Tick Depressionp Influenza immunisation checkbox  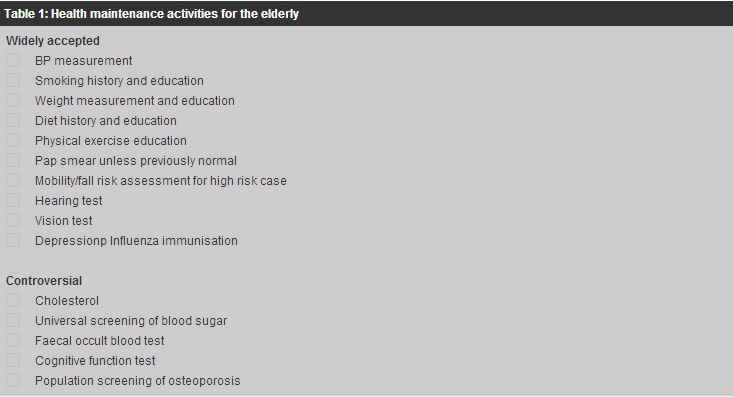[13, 240]
